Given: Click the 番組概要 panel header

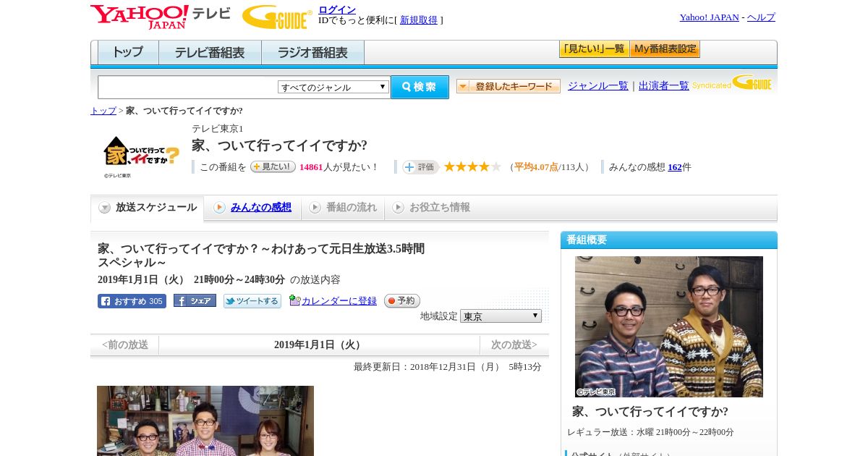Looking at the screenshot, I should point(669,240).
